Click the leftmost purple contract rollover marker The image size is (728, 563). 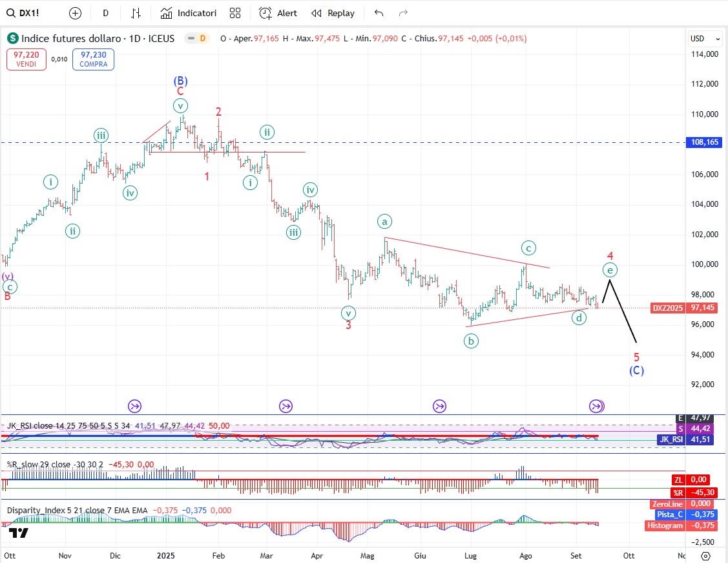tap(134, 406)
